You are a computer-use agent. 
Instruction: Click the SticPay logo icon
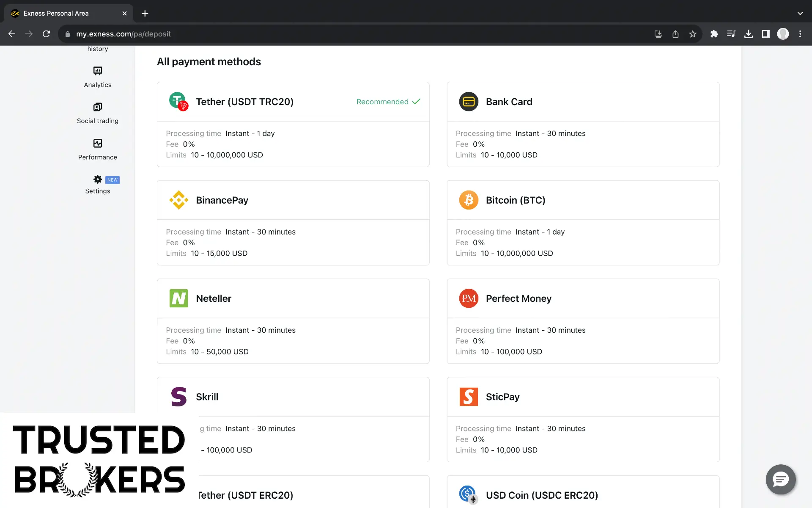pyautogui.click(x=469, y=397)
